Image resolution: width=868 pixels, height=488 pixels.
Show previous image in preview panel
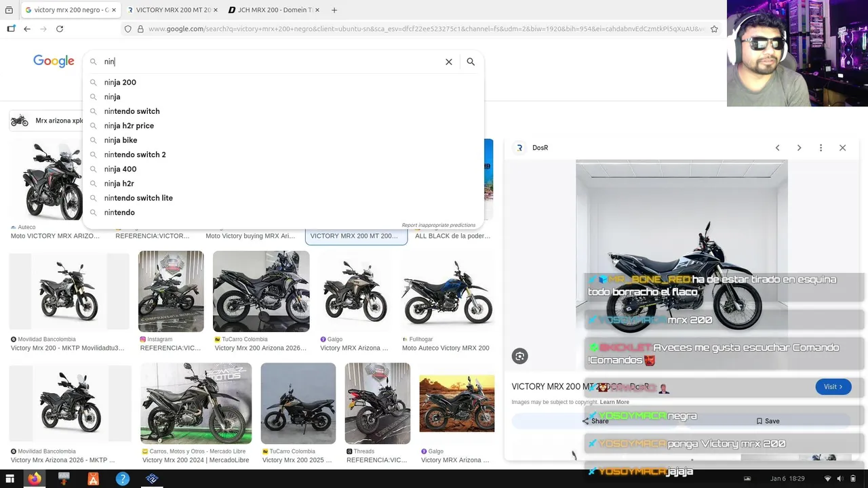[x=778, y=148]
